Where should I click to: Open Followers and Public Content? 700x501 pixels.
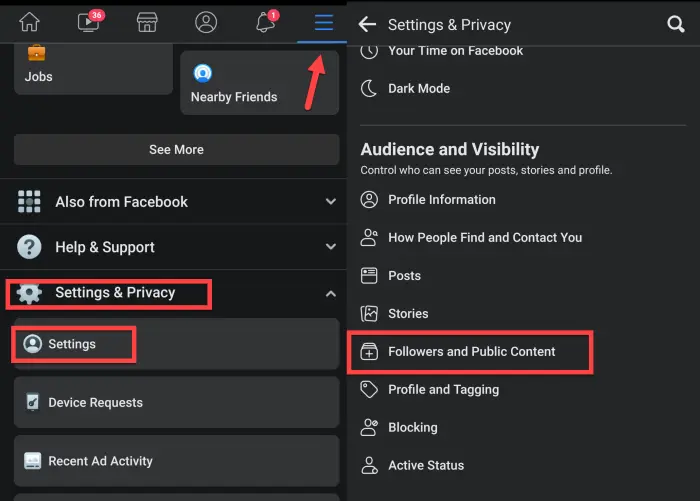point(471,352)
